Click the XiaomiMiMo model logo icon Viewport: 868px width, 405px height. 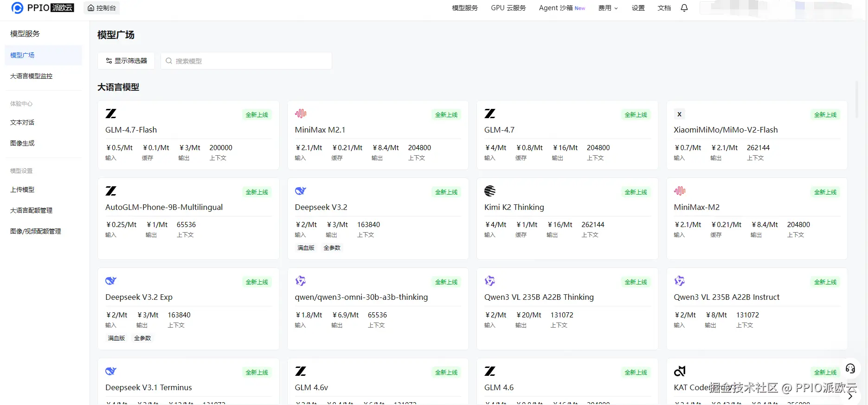(x=679, y=114)
